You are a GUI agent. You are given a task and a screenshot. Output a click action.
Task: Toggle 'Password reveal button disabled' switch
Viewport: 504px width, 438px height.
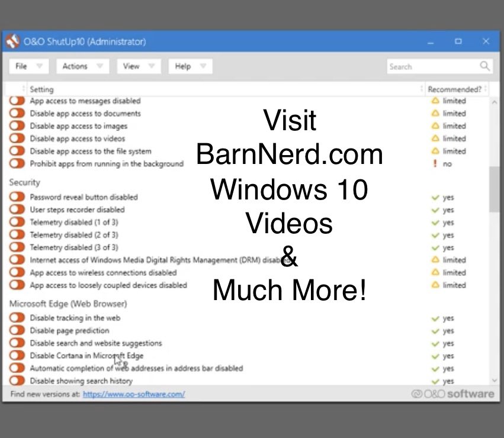coord(17,197)
